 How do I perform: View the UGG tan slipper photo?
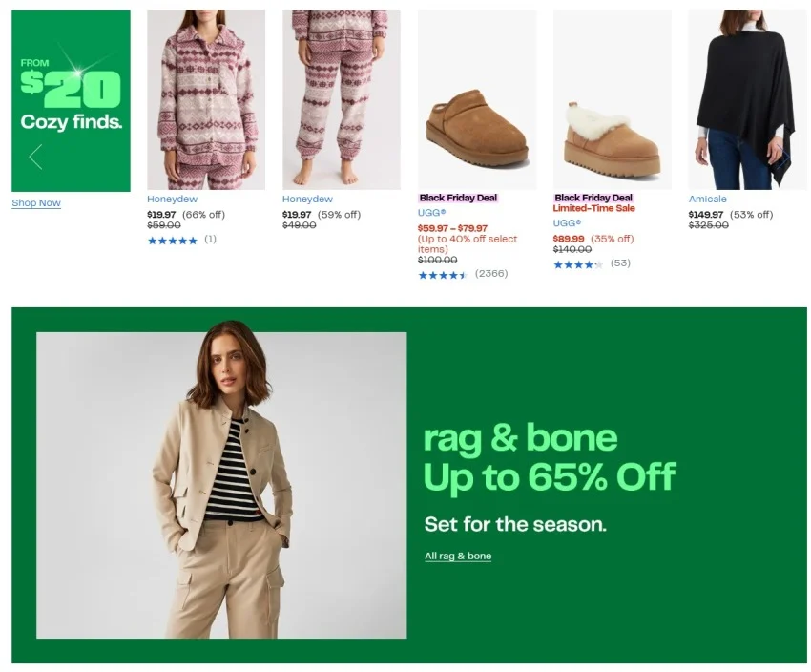[476, 99]
